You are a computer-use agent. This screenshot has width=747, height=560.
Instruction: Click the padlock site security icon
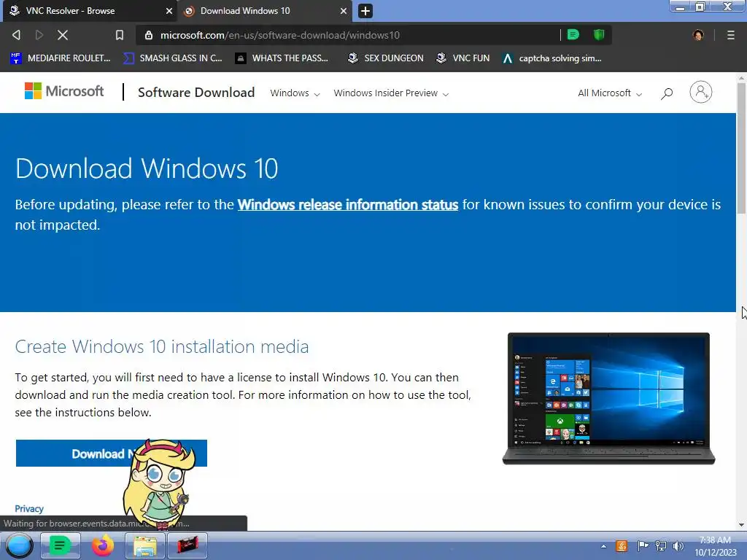(x=149, y=35)
